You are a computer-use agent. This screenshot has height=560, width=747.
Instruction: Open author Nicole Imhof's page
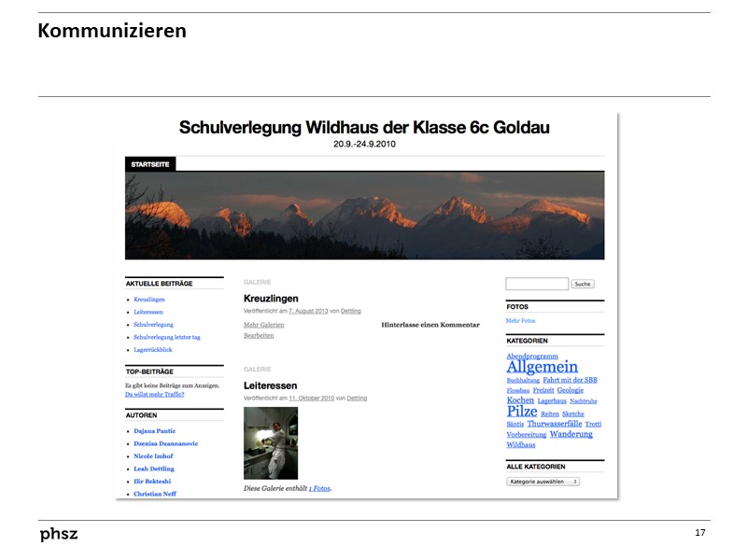coord(154,456)
